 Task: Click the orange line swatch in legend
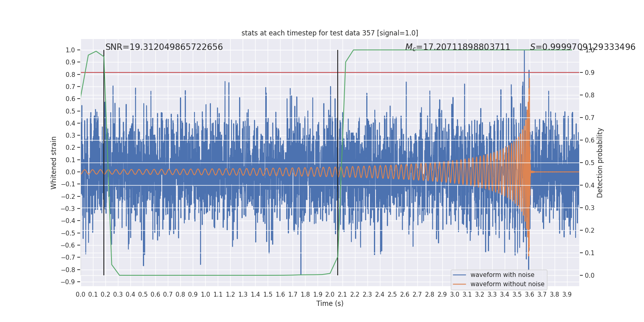pos(459,284)
